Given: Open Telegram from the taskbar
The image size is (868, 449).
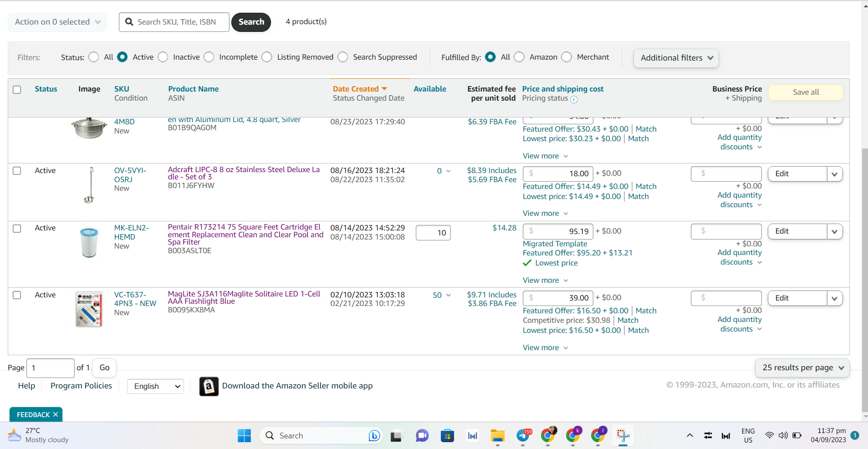Looking at the screenshot, I should click(x=523, y=436).
